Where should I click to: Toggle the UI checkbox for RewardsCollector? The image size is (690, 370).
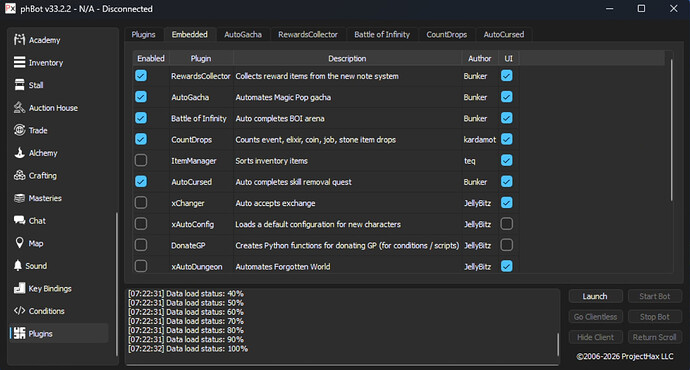(506, 76)
